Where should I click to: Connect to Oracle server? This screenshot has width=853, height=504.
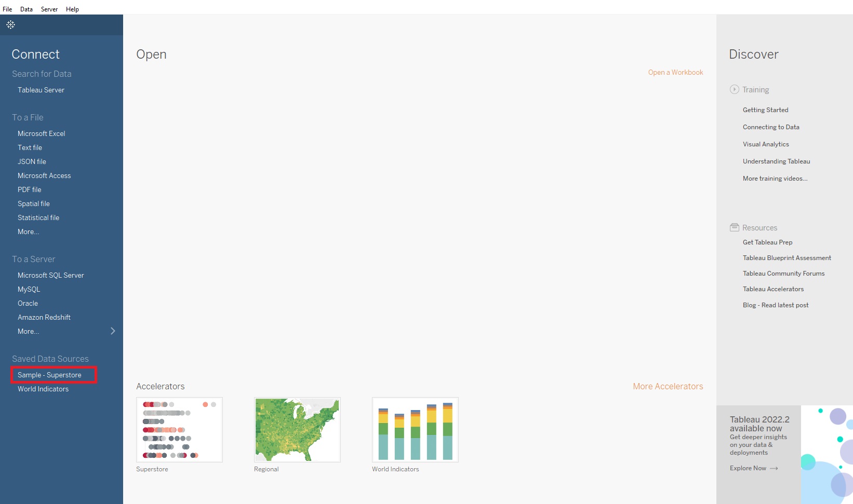coord(28,303)
